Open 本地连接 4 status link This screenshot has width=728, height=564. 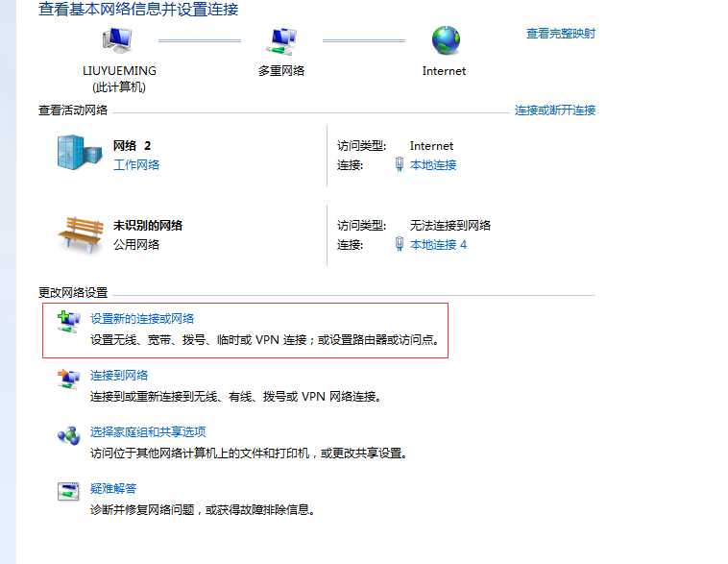click(x=438, y=244)
